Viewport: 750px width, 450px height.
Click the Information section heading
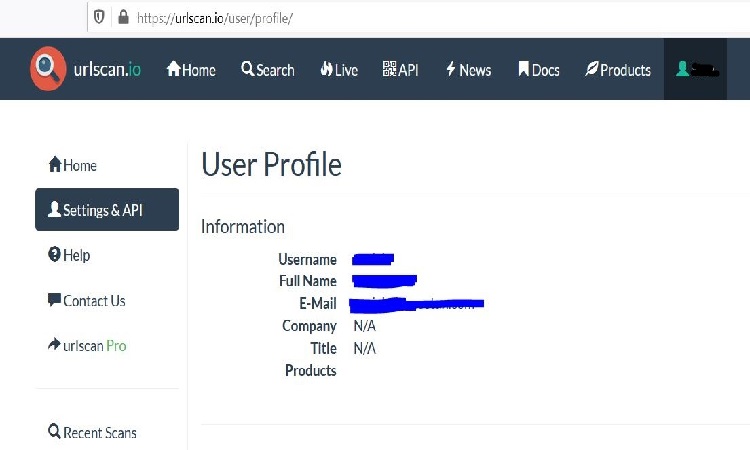243,226
